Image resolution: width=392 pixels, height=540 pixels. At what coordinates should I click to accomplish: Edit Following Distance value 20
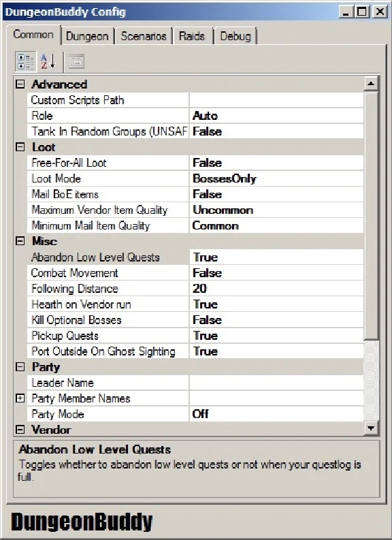276,289
